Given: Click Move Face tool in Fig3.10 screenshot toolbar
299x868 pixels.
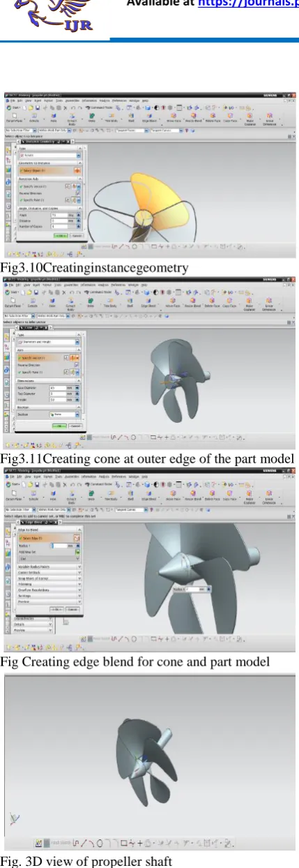Looking at the screenshot, I should (x=173, y=117).
